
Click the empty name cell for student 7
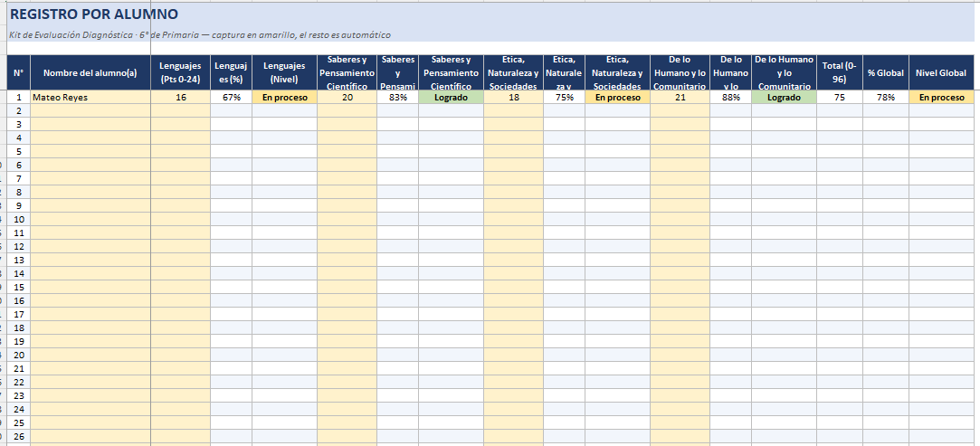click(90, 178)
